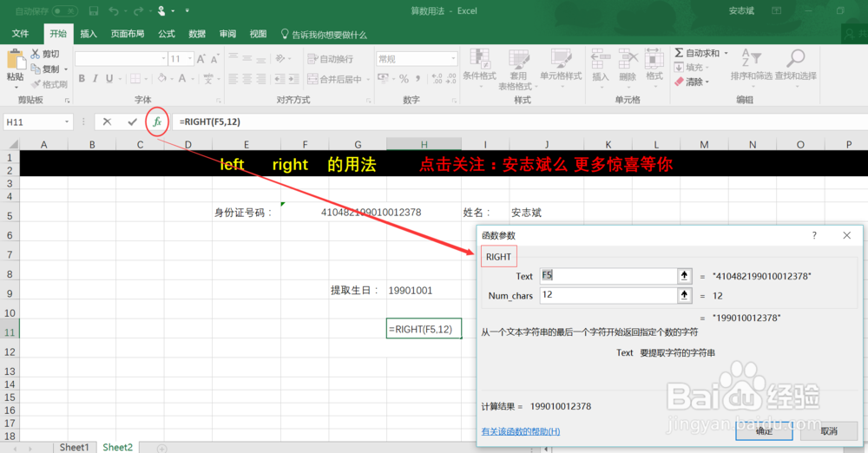Click the OK (确定) button in dialog
The width and height of the screenshot is (868, 453).
point(764,430)
